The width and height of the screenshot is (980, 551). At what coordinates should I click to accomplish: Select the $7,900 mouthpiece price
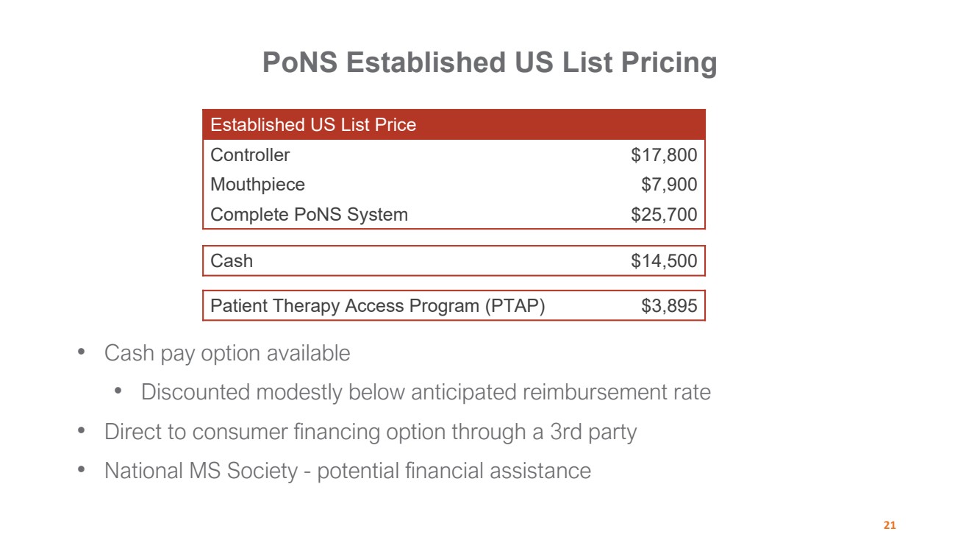click(x=669, y=184)
